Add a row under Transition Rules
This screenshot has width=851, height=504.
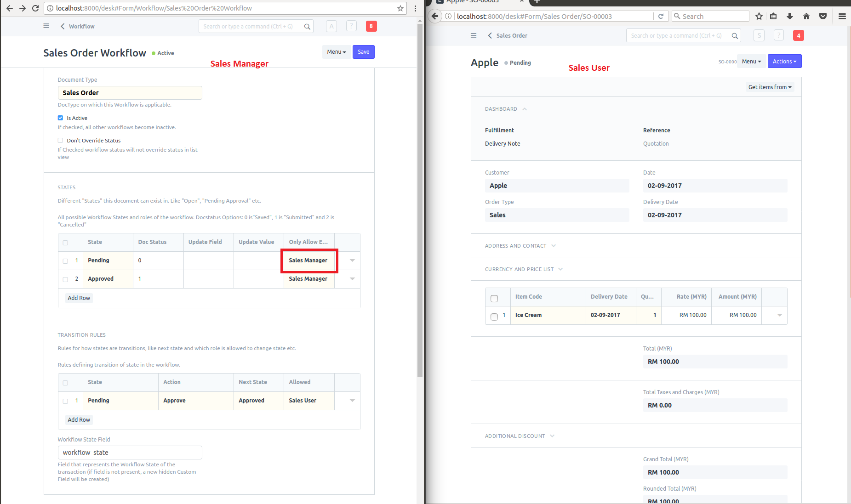79,419
